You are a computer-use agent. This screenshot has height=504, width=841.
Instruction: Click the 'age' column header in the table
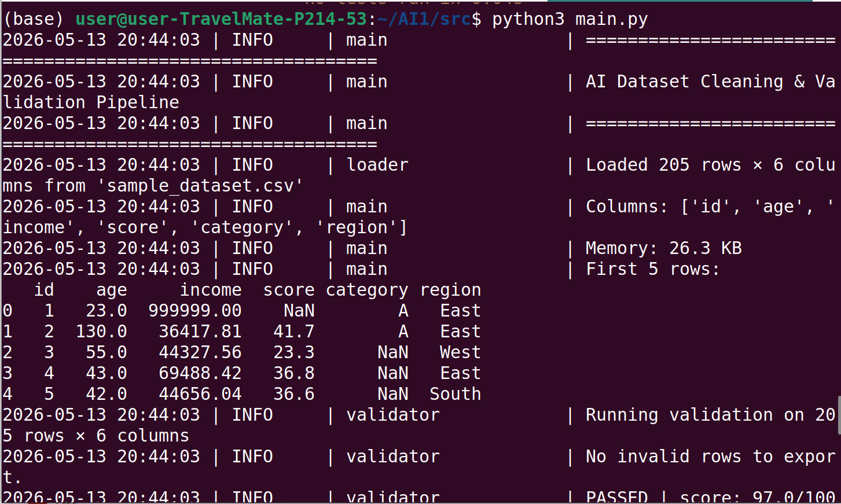(x=111, y=290)
